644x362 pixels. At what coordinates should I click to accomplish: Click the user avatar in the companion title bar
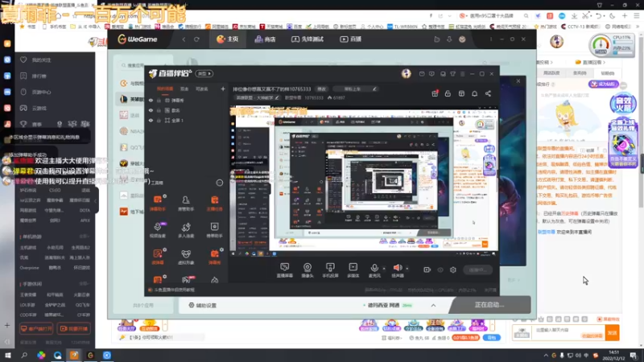(407, 73)
